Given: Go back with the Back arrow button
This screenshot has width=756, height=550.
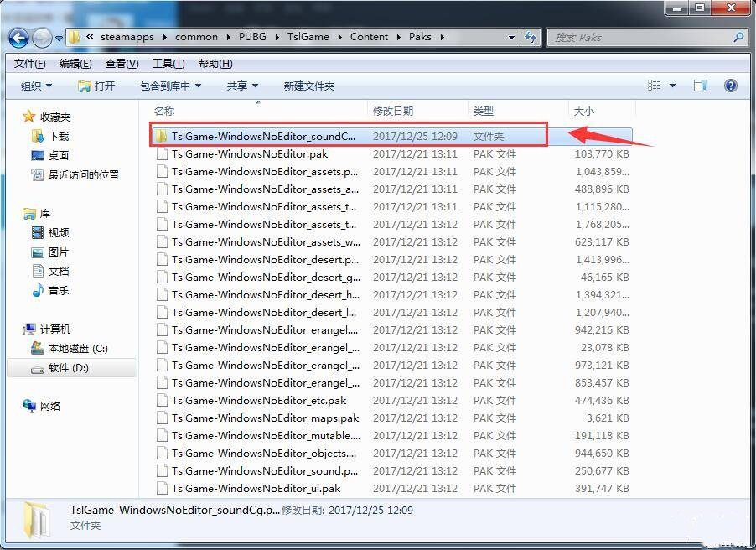Looking at the screenshot, I should click(18, 37).
